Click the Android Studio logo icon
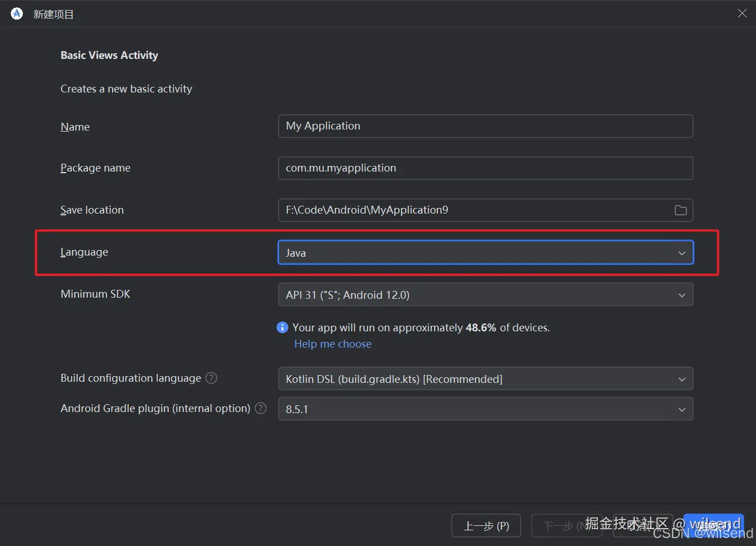This screenshot has width=756, height=546. 17,13
